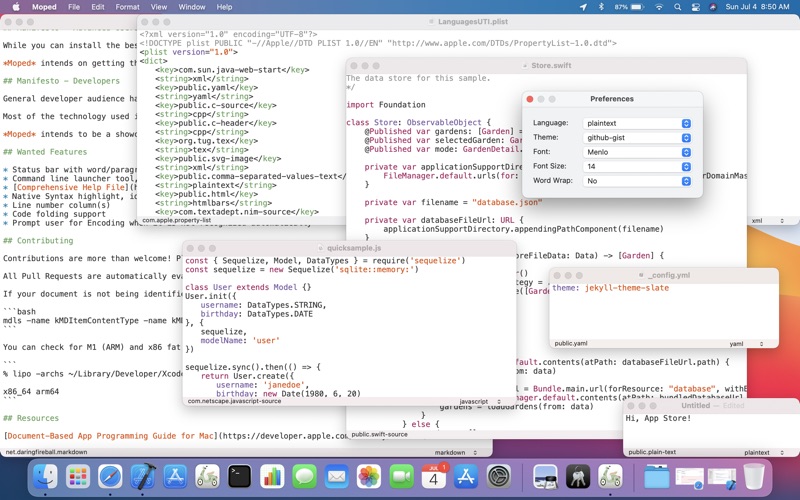Image resolution: width=800 pixels, height=500 pixels.
Task: Open Spotlight search in the menu bar
Action: [x=678, y=7]
